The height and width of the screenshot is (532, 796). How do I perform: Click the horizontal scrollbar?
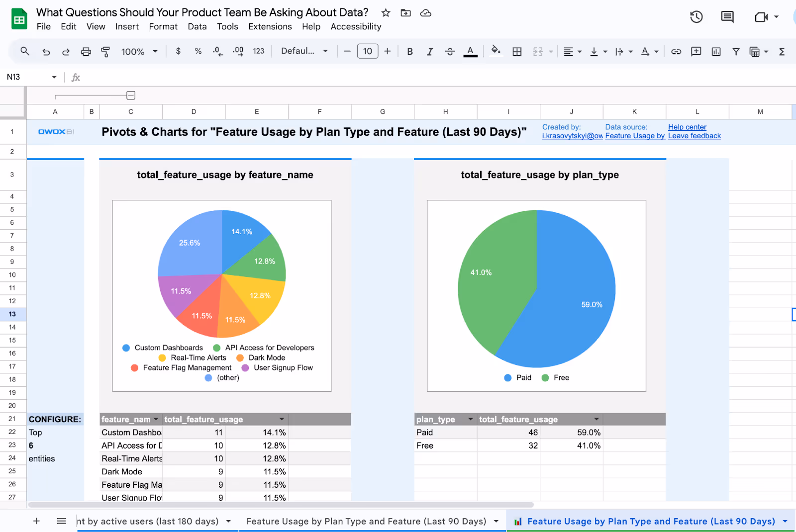(281, 505)
